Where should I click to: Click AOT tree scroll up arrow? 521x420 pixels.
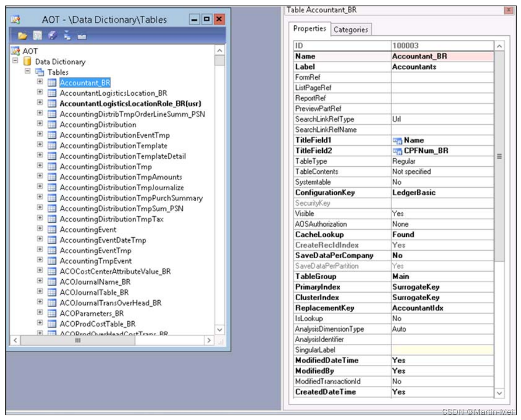tap(219, 50)
